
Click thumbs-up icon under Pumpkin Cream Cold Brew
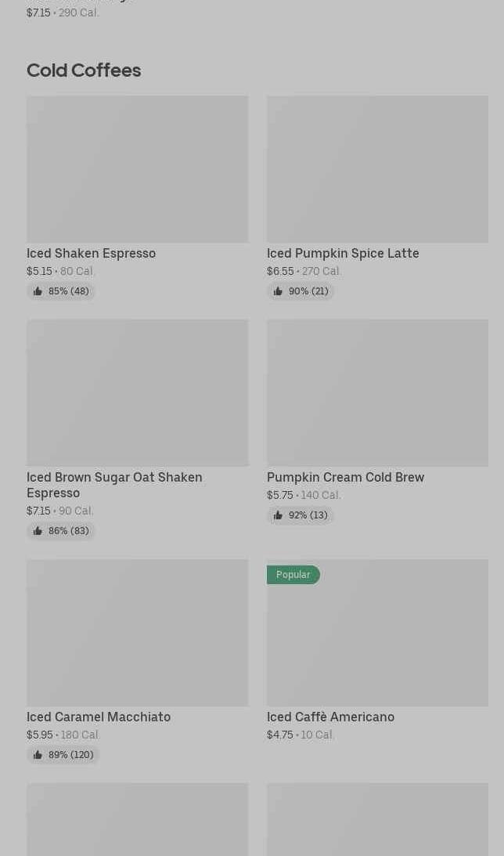click(x=278, y=515)
